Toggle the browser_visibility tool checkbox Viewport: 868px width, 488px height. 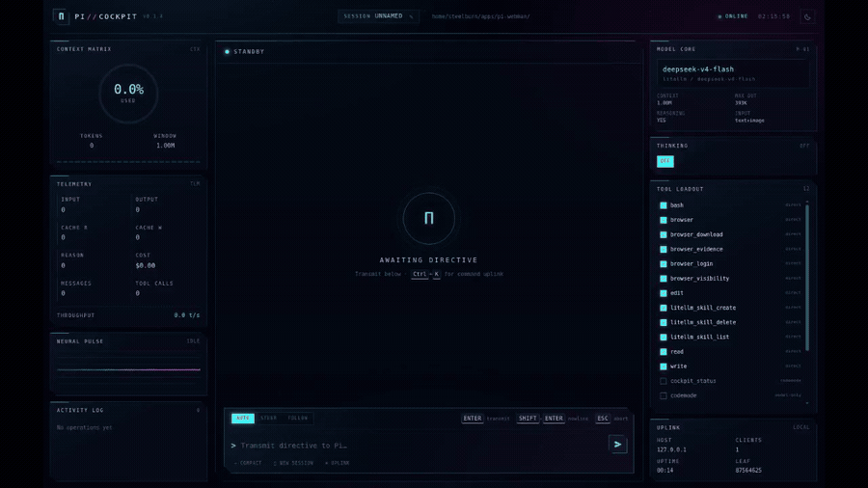click(664, 279)
